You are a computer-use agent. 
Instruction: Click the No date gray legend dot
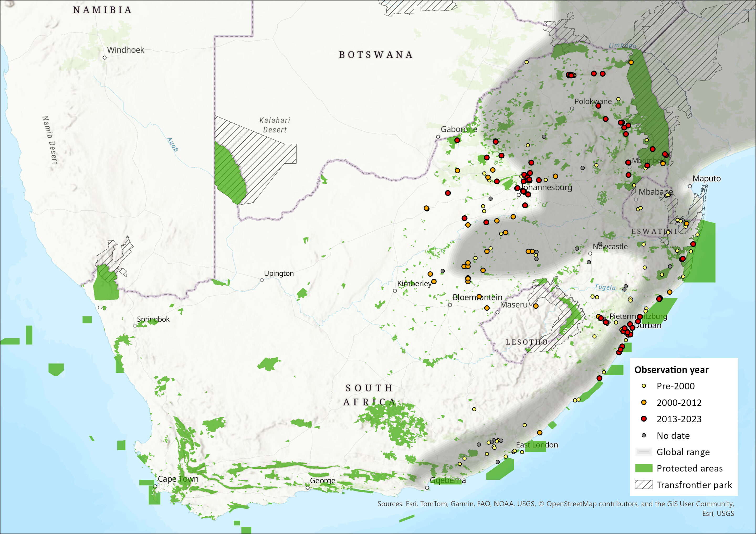pos(644,435)
